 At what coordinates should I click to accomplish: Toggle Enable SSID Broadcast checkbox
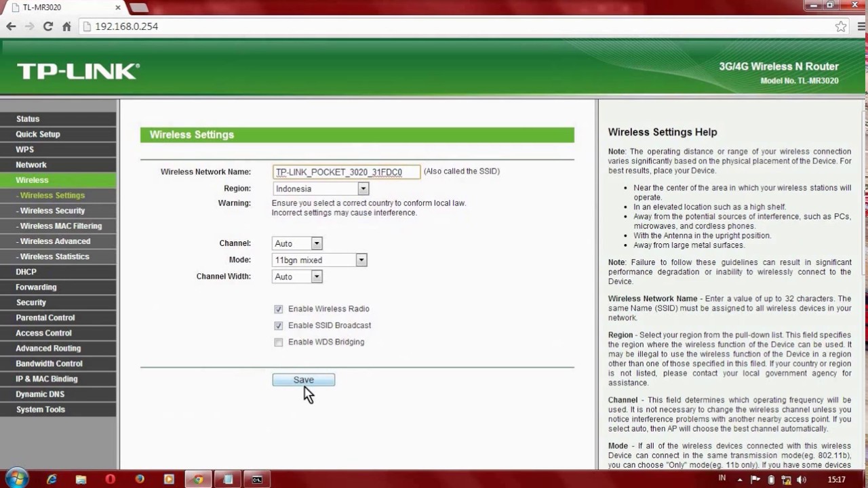coord(279,326)
